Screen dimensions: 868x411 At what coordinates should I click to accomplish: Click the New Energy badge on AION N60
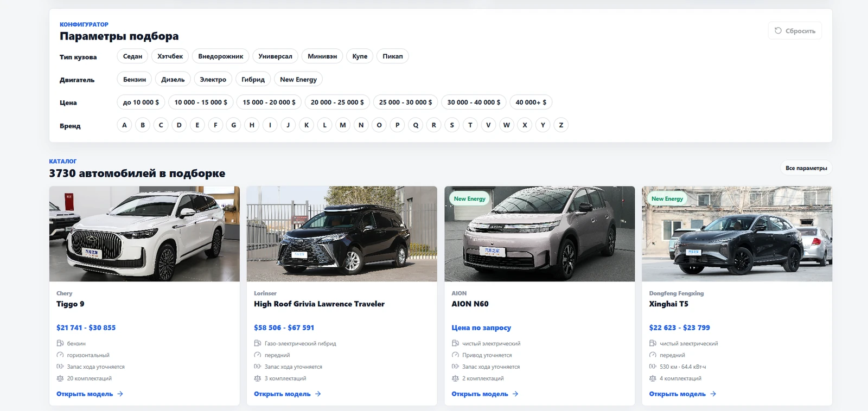coord(469,199)
